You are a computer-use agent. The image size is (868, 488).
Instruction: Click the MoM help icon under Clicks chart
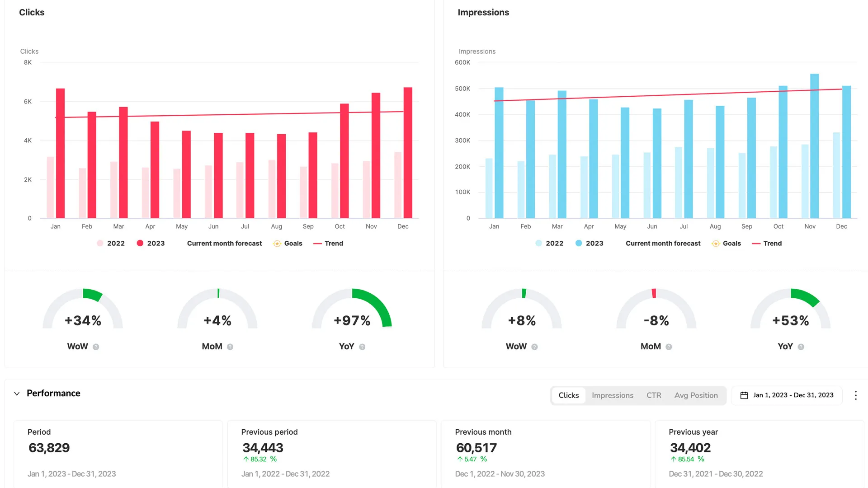(230, 347)
